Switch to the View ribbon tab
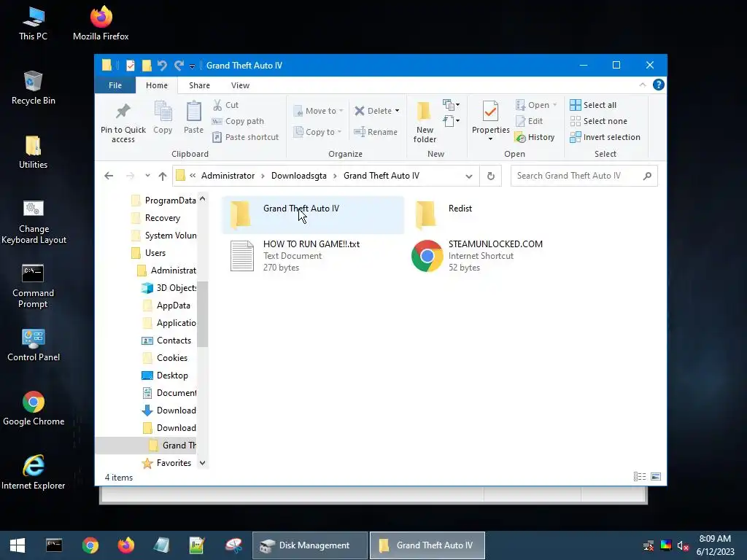This screenshot has height=560, width=747. point(240,85)
